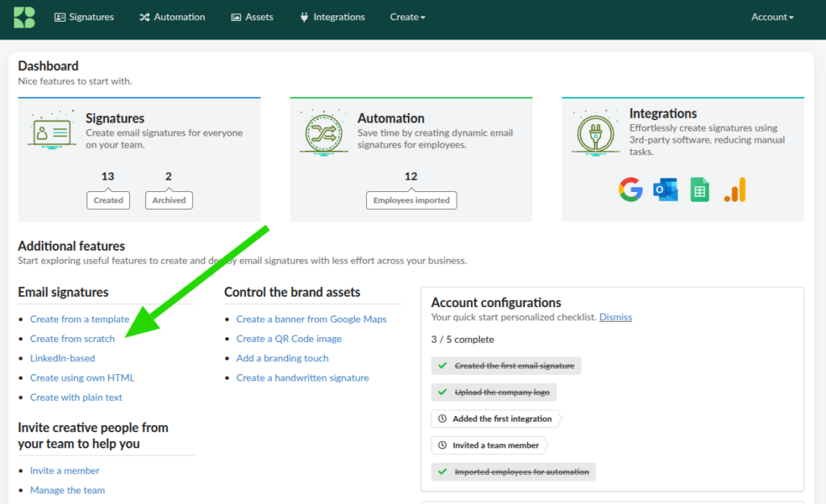Click the Signatures card illustration icon

(52, 130)
